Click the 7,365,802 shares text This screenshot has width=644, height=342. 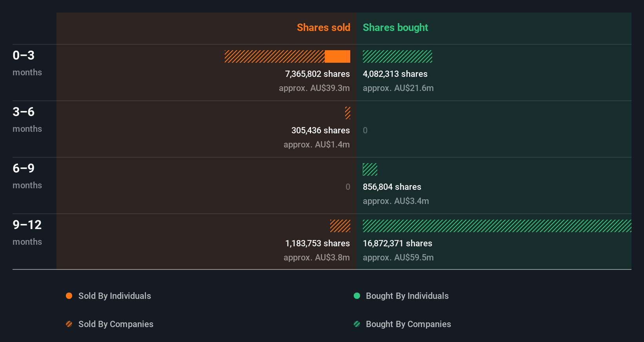[x=317, y=74]
